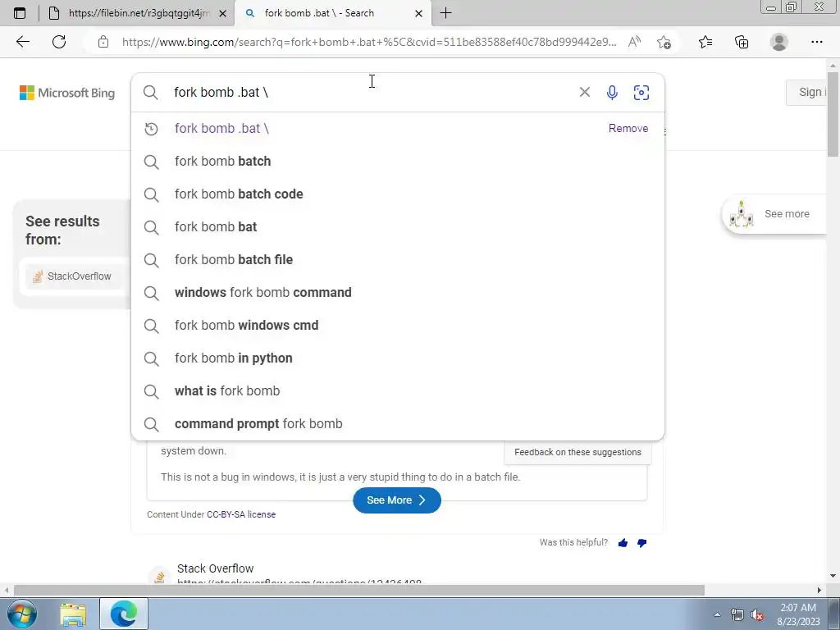The width and height of the screenshot is (840, 630).
Task: Open Settings and more ellipsis menu
Action: click(x=816, y=42)
